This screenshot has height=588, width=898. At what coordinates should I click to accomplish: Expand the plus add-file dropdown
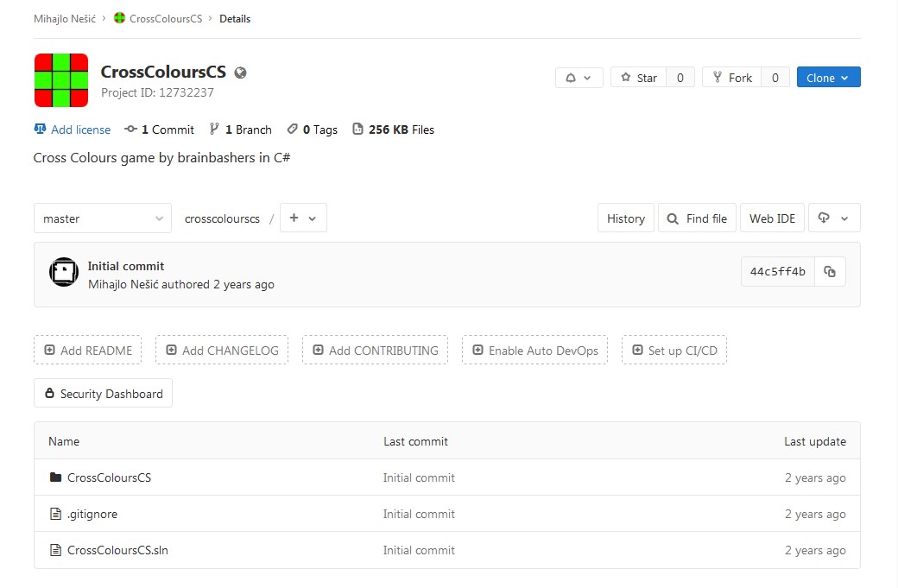[x=302, y=218]
